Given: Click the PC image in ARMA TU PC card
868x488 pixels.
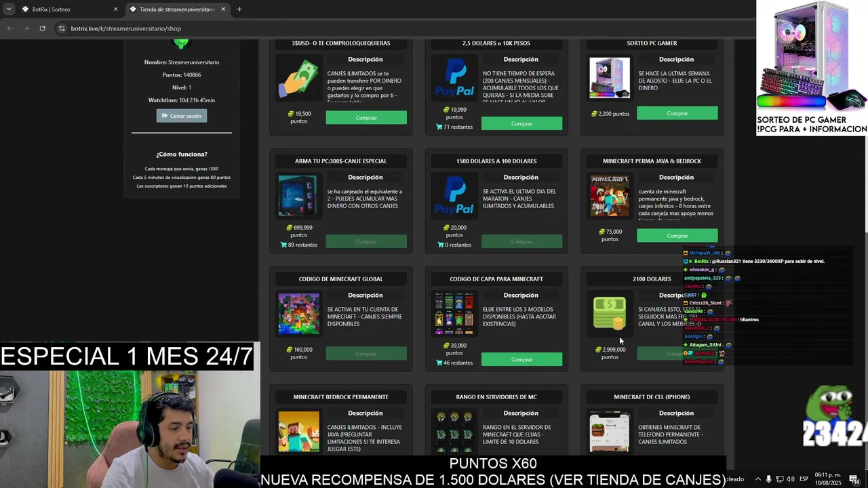Looking at the screenshot, I should pos(298,197).
